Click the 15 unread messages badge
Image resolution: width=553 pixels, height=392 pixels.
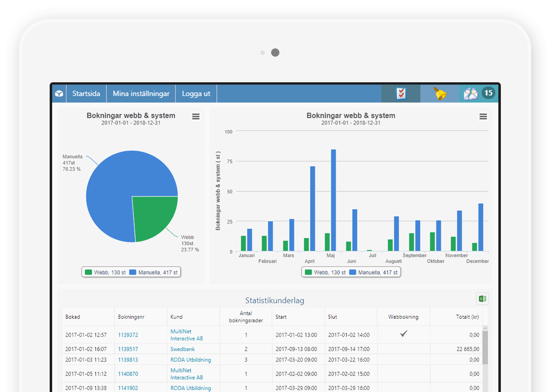tap(488, 93)
